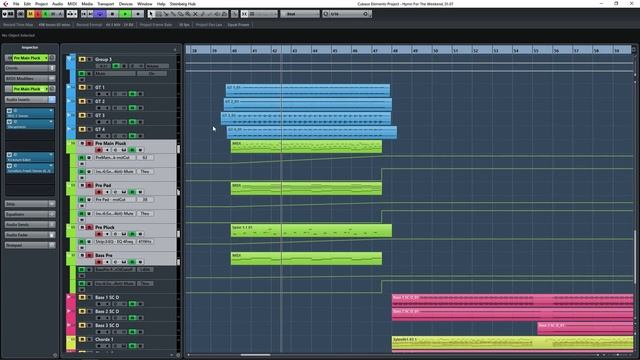Viewport: 640px width, 360px height.
Task: Expand the Audio Sends inspector section
Action: pyautogui.click(x=30, y=224)
